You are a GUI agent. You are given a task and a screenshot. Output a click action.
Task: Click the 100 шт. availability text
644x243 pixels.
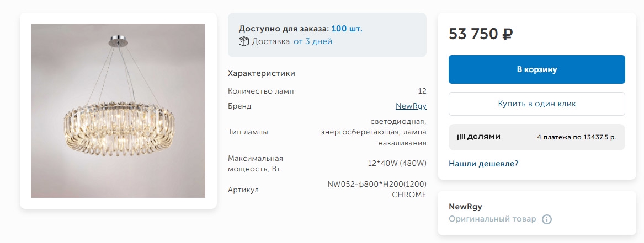tap(347, 29)
